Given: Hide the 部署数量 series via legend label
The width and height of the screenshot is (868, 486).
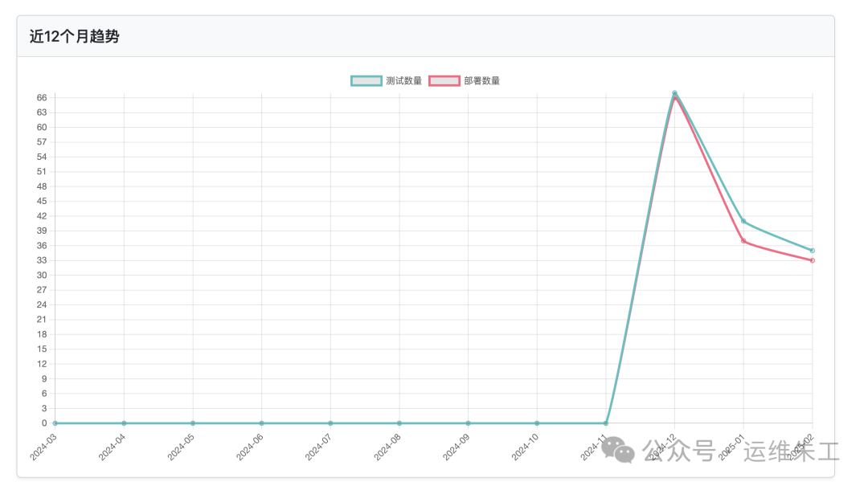Looking at the screenshot, I should (481, 80).
